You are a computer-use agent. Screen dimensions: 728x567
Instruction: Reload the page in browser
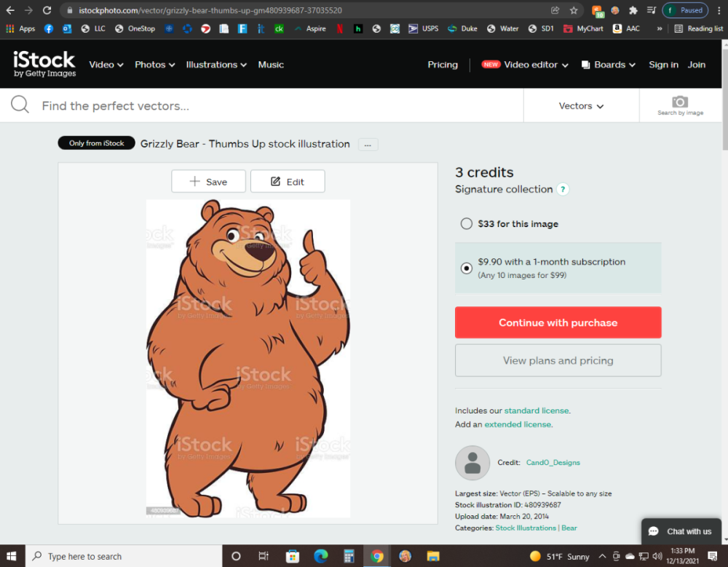tap(47, 10)
